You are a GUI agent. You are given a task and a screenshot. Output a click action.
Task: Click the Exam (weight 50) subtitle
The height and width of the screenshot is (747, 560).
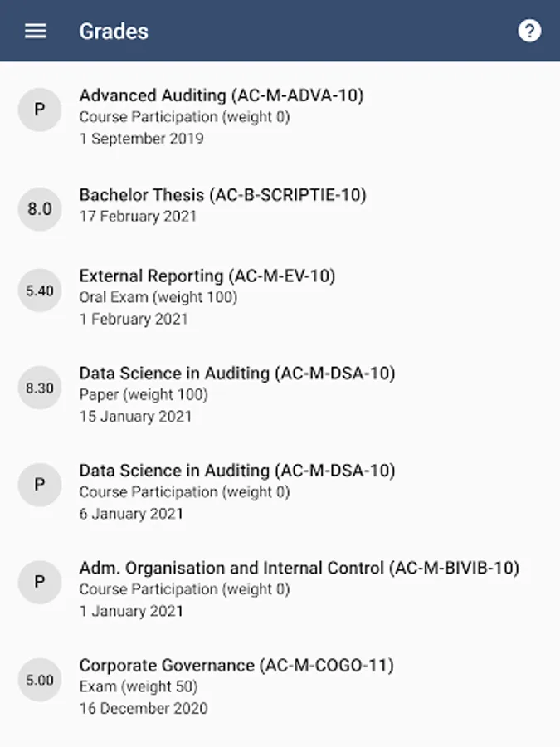(139, 687)
